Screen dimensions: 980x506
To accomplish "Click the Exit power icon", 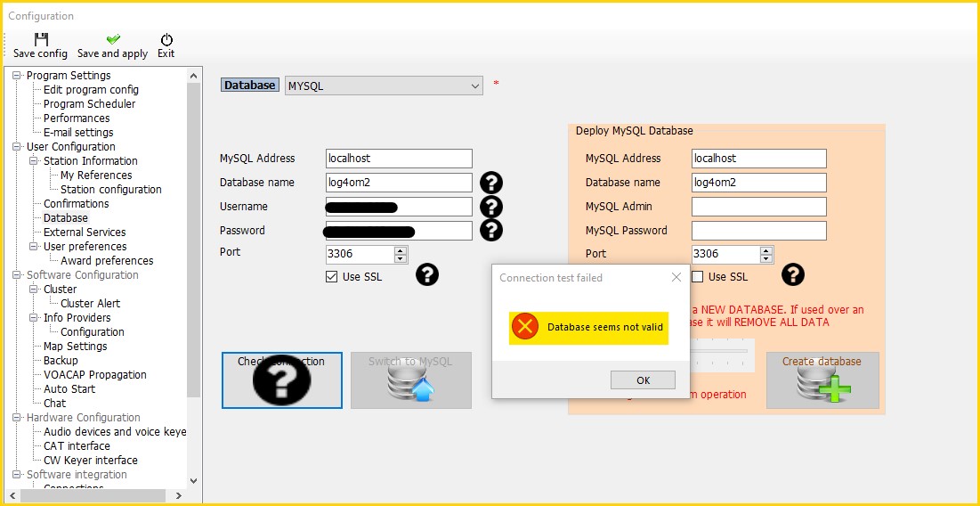I will click(166, 39).
